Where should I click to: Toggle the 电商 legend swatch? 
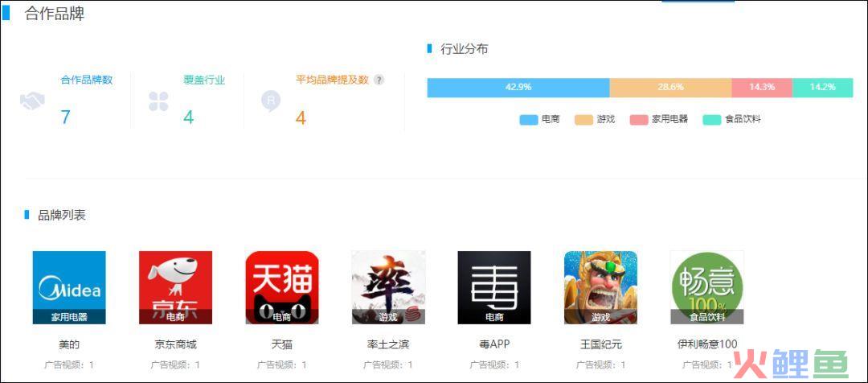(x=529, y=119)
